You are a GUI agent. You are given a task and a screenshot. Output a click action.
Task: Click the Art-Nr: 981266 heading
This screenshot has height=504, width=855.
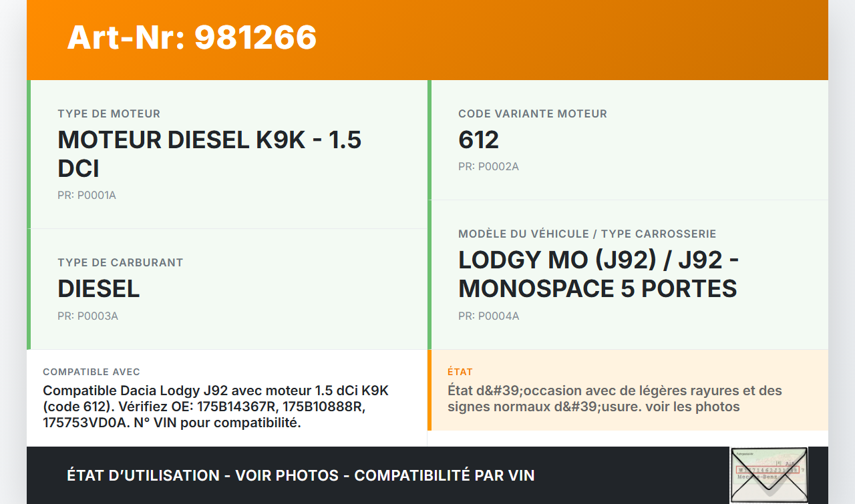[192, 37]
